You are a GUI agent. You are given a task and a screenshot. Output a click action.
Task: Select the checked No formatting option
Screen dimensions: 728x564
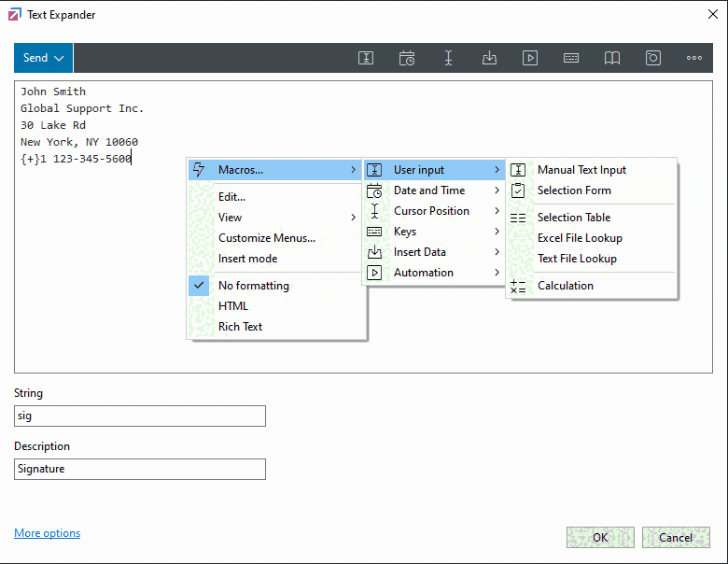coord(253,286)
